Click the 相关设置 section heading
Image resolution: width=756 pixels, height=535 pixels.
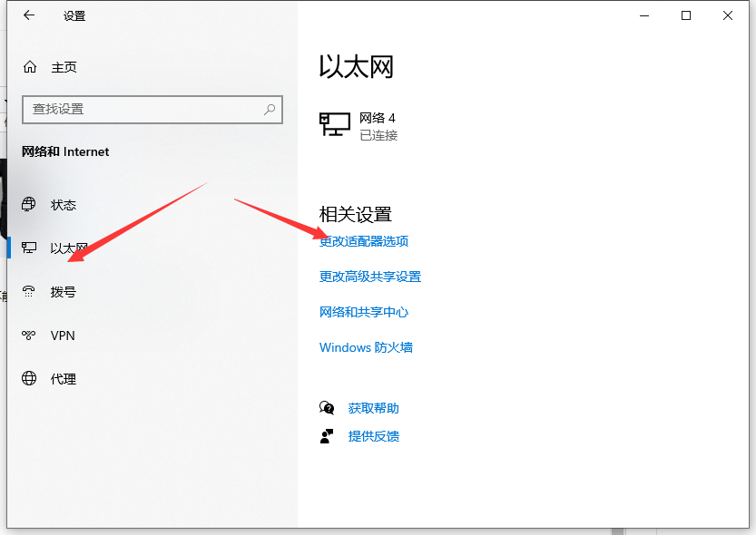tap(356, 214)
